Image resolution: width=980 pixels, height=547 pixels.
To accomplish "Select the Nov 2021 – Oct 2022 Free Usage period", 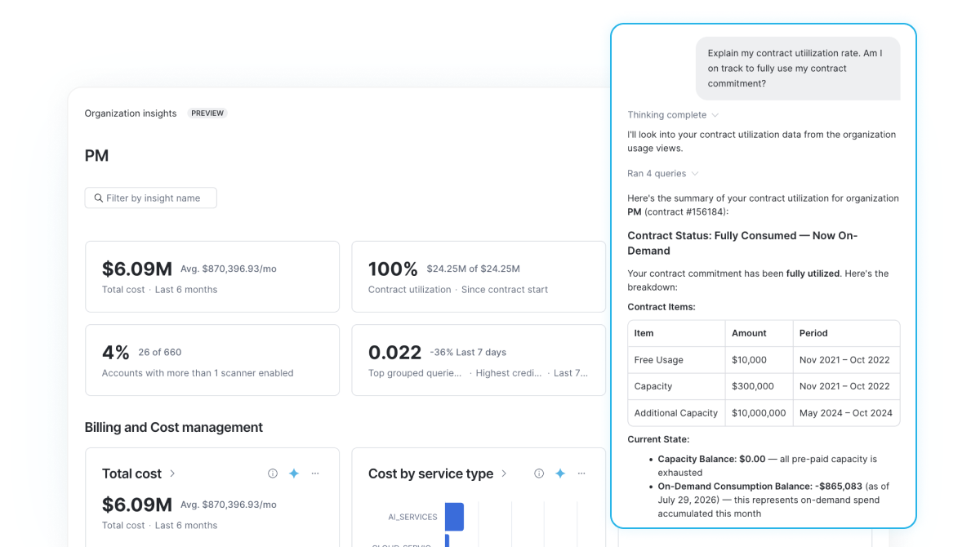I will 846,360.
